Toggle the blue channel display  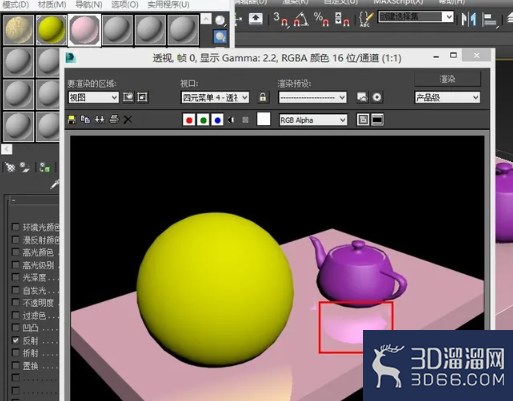click(x=217, y=120)
